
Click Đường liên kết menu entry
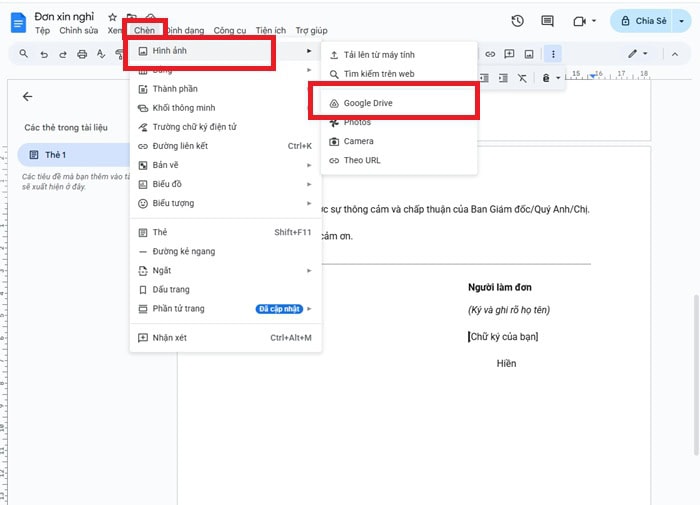click(225, 146)
